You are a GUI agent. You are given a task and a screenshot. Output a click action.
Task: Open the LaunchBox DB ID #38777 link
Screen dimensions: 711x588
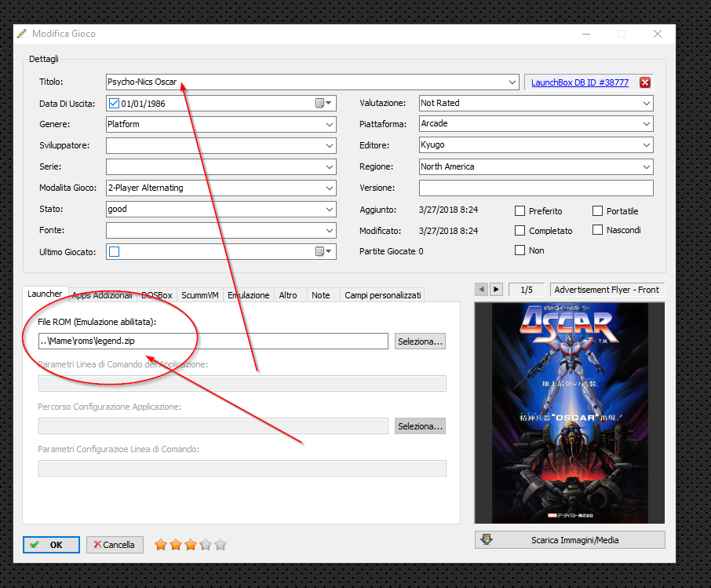[x=579, y=82]
